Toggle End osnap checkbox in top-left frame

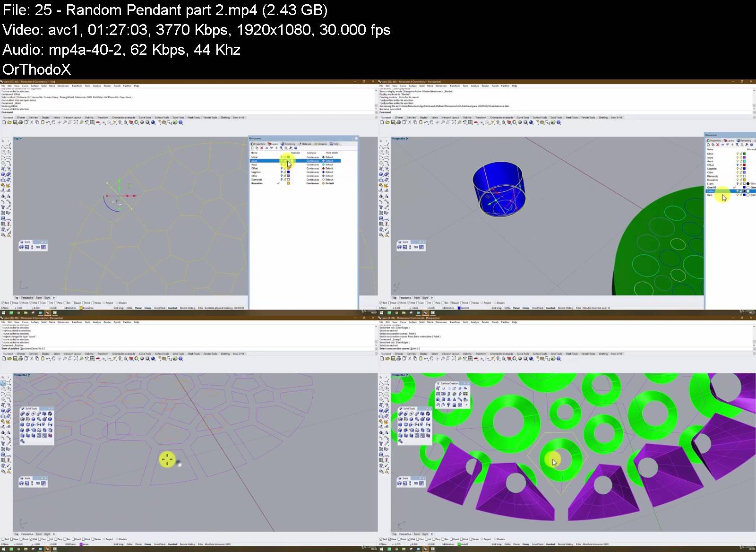click(x=2, y=303)
